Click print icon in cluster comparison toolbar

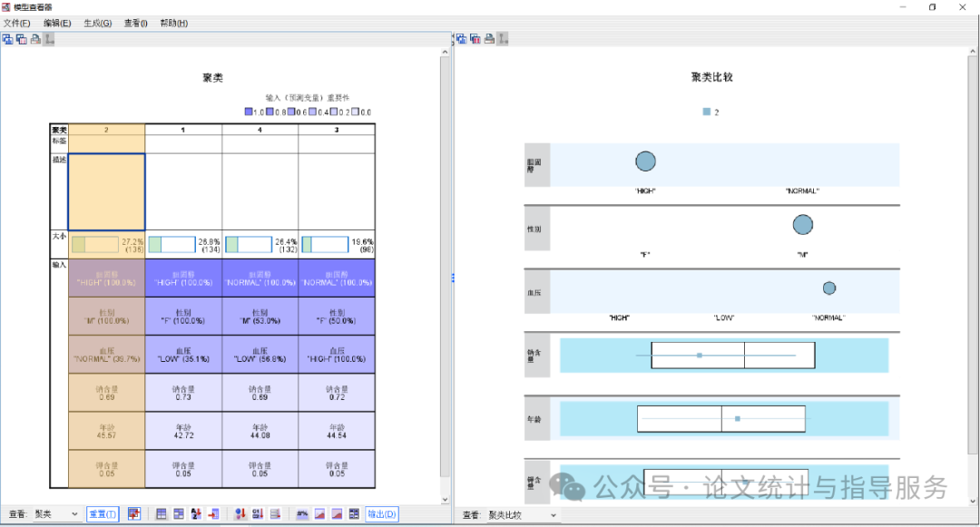click(x=489, y=39)
